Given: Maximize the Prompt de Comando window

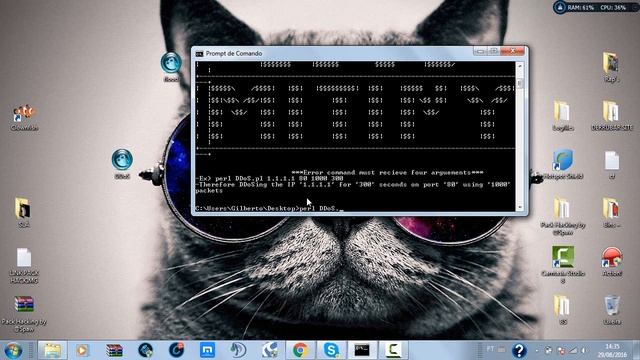Looking at the screenshot, I should point(493,51).
